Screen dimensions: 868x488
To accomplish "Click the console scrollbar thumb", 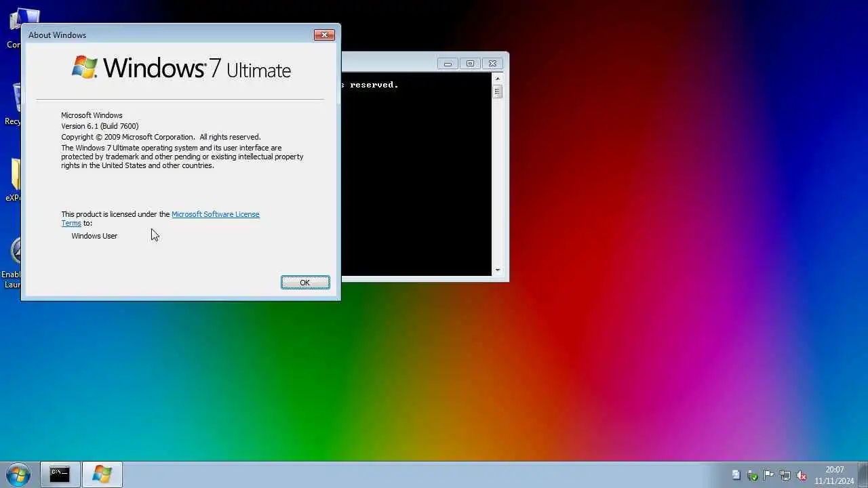I will (x=497, y=91).
